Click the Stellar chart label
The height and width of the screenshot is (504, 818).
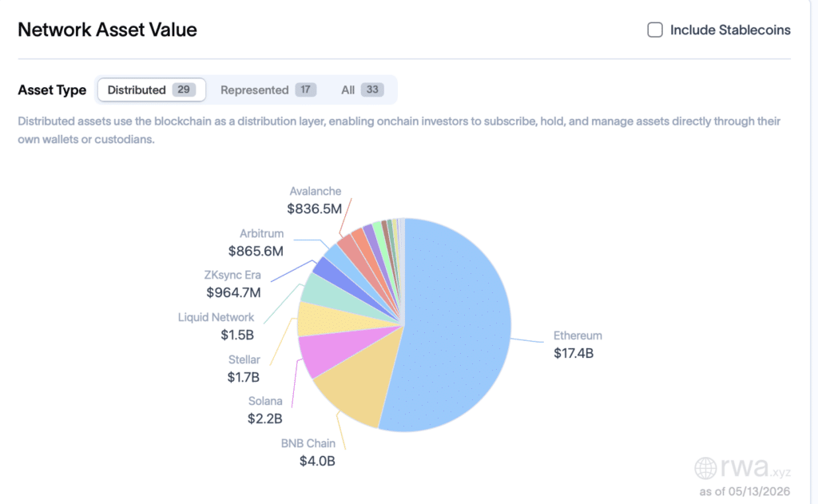[244, 359]
